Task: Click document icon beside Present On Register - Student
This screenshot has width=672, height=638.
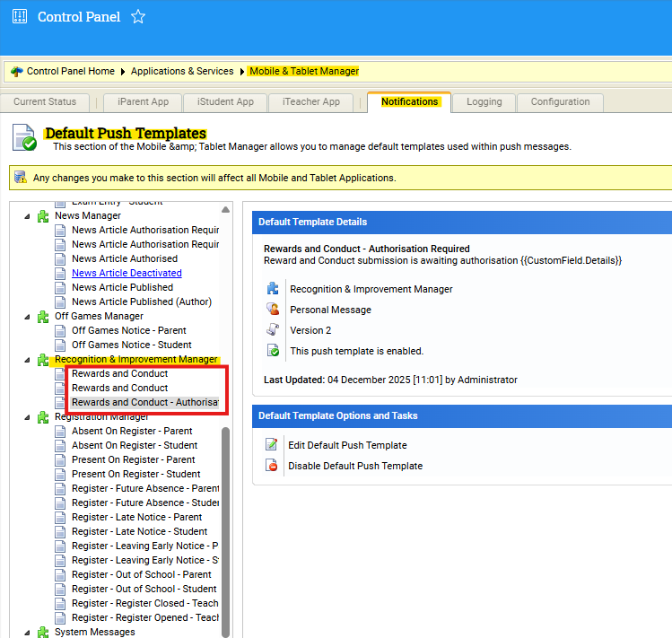Action: pos(60,475)
